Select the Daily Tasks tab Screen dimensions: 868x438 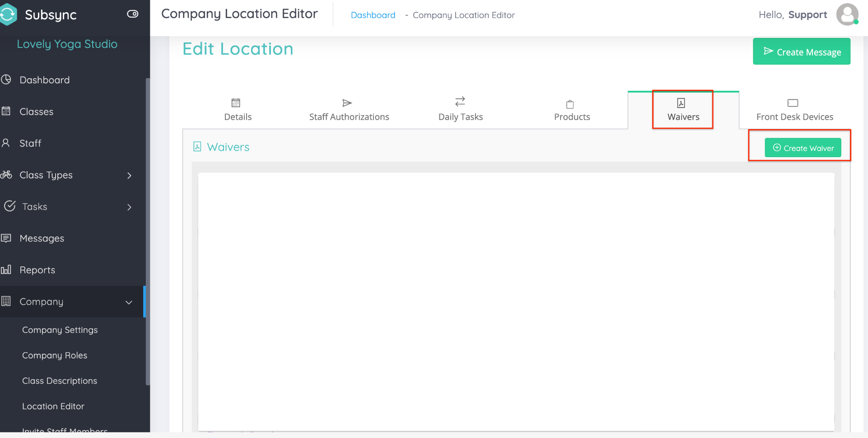460,110
